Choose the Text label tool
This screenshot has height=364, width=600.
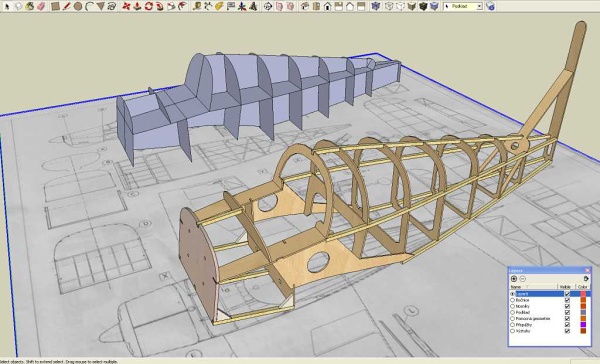230,6
